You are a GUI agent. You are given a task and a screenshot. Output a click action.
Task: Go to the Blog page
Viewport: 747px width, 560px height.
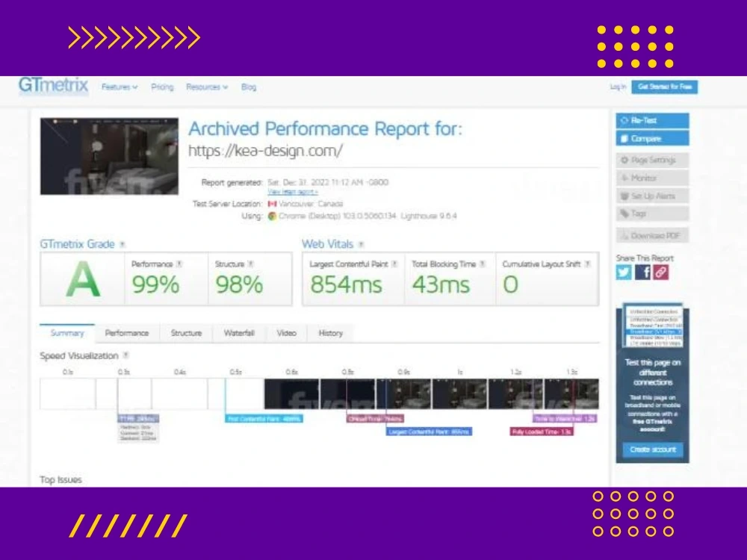(x=249, y=87)
